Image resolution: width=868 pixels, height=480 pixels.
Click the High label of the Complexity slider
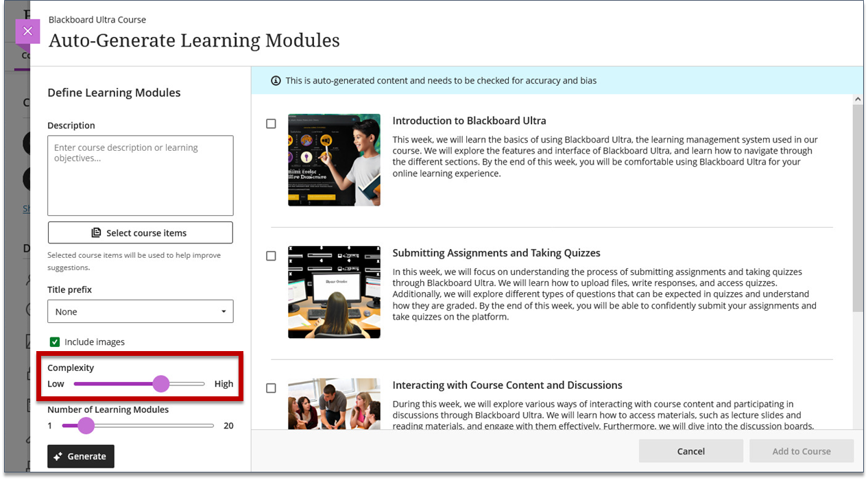(224, 384)
